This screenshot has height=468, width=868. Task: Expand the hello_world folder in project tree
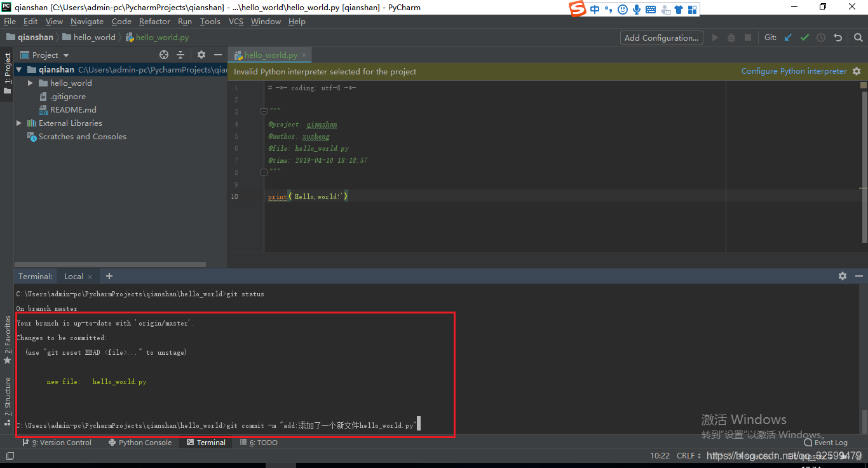tap(30, 83)
